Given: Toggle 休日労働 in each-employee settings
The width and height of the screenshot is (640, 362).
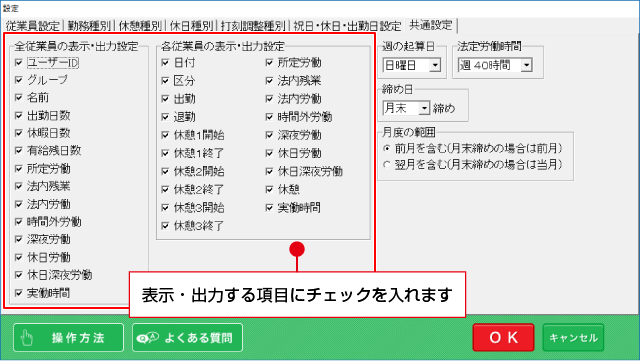Looking at the screenshot, I should (269, 153).
